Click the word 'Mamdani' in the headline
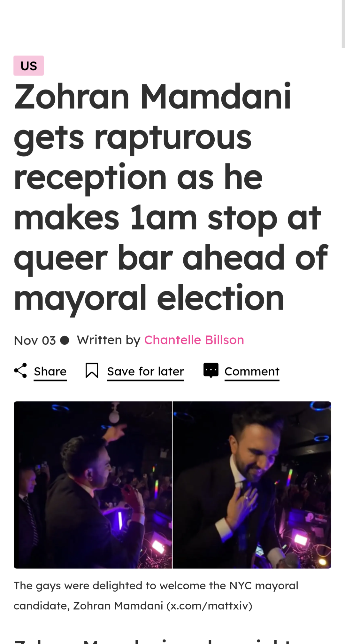Viewport: 345px width, 644px height. pyautogui.click(x=216, y=96)
